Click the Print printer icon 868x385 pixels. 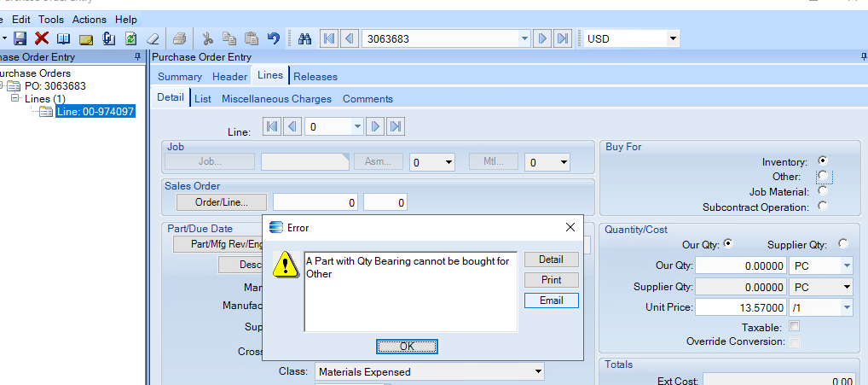[x=179, y=38]
